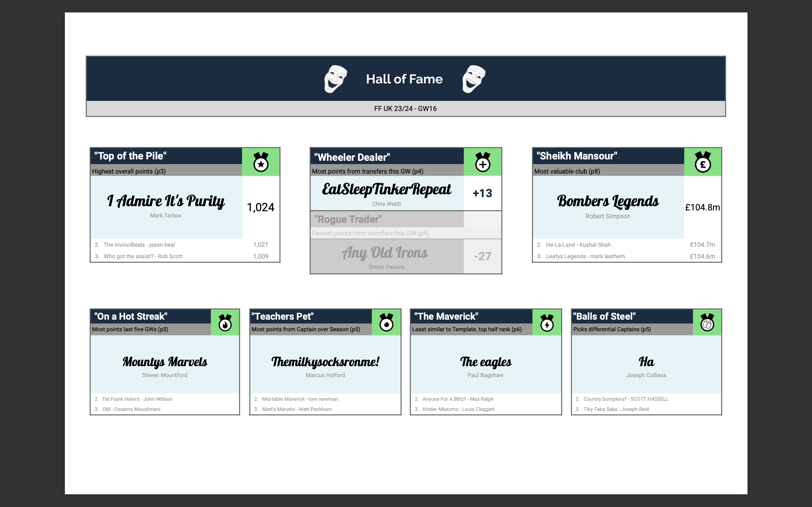Click the pound medal icon on Sheikh Mansour
812x507 pixels.
[703, 162]
